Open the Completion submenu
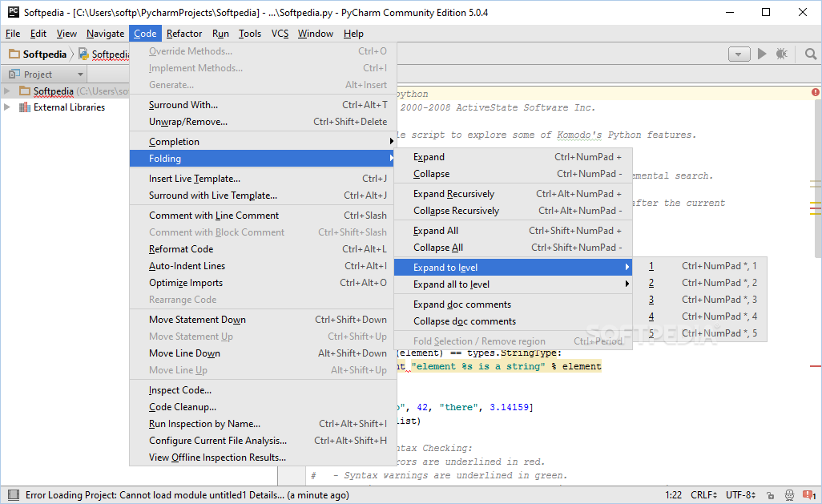 (263, 142)
